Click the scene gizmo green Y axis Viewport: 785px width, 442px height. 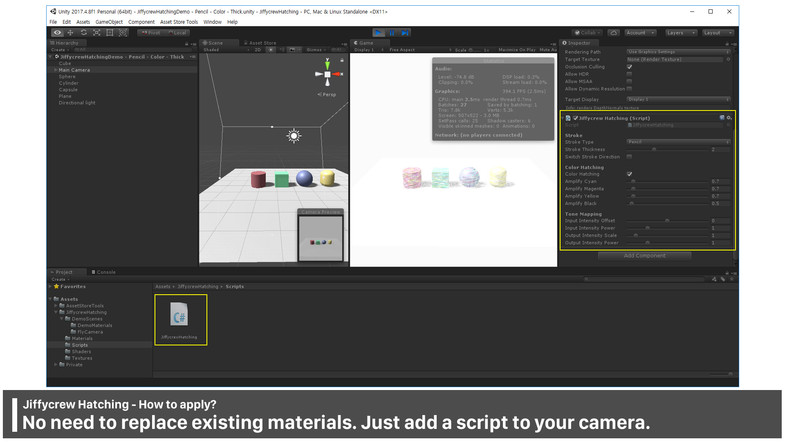click(x=327, y=64)
